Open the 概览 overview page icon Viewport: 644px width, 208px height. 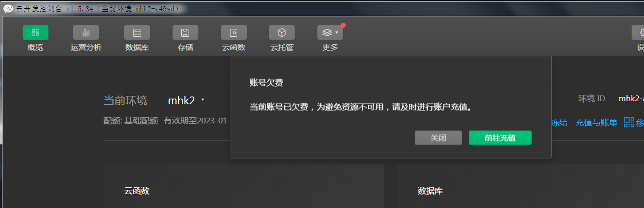(x=35, y=33)
